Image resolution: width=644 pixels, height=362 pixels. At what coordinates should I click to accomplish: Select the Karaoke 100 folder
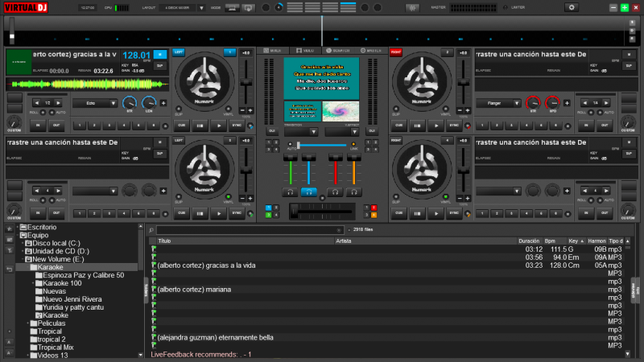(62, 283)
